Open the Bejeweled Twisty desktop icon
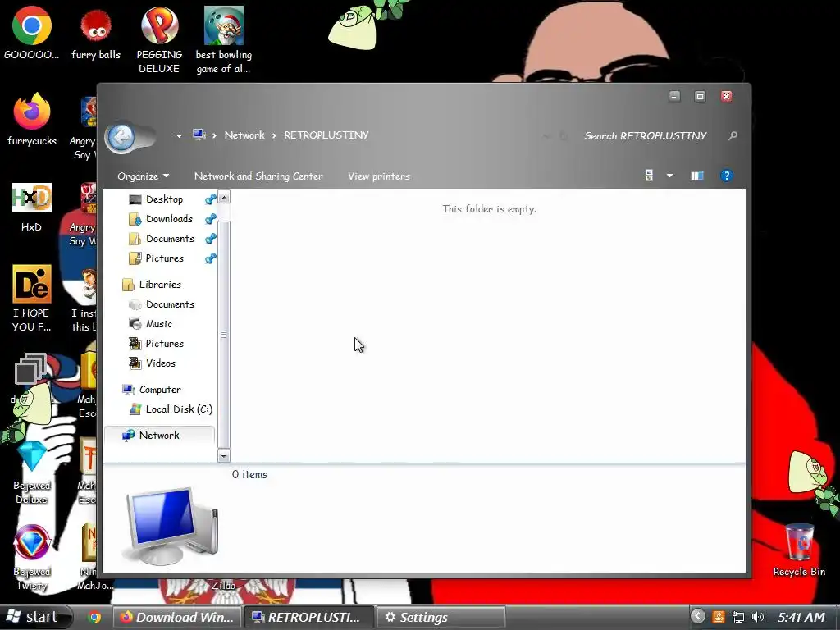Image resolution: width=840 pixels, height=630 pixels. (32, 557)
